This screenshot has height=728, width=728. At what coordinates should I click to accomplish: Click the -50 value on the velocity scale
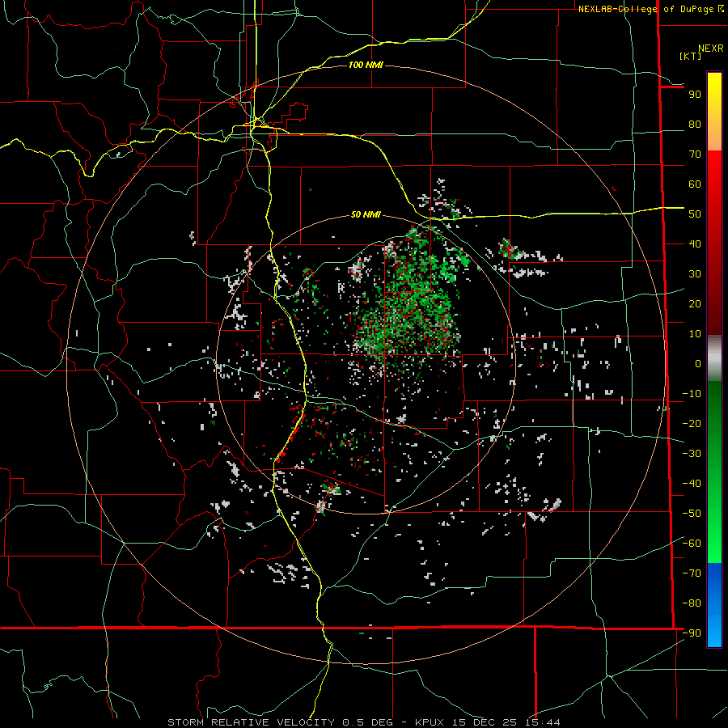click(x=692, y=514)
